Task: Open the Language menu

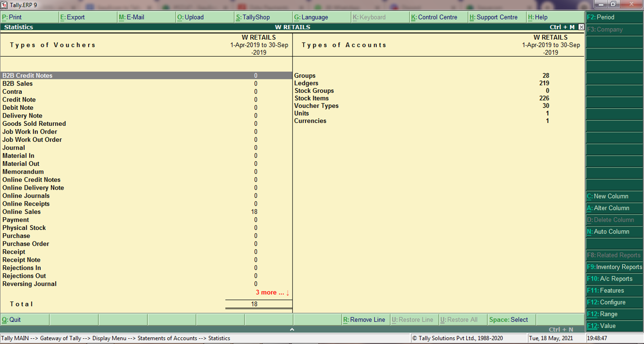Action: pos(322,17)
